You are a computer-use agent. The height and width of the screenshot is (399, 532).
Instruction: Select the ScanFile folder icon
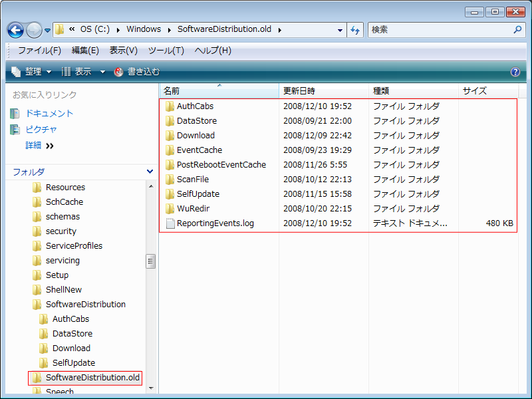click(170, 179)
